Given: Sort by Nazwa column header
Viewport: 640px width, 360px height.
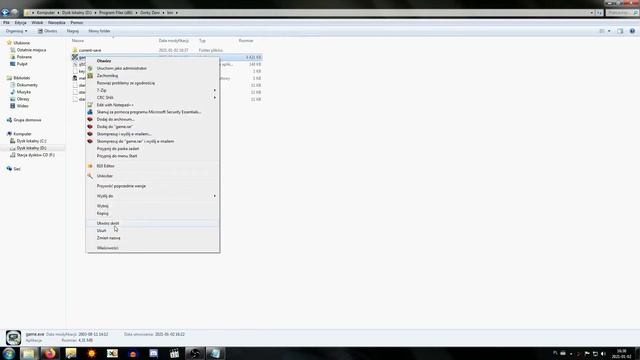Looking at the screenshot, I should pyautogui.click(x=78, y=41).
